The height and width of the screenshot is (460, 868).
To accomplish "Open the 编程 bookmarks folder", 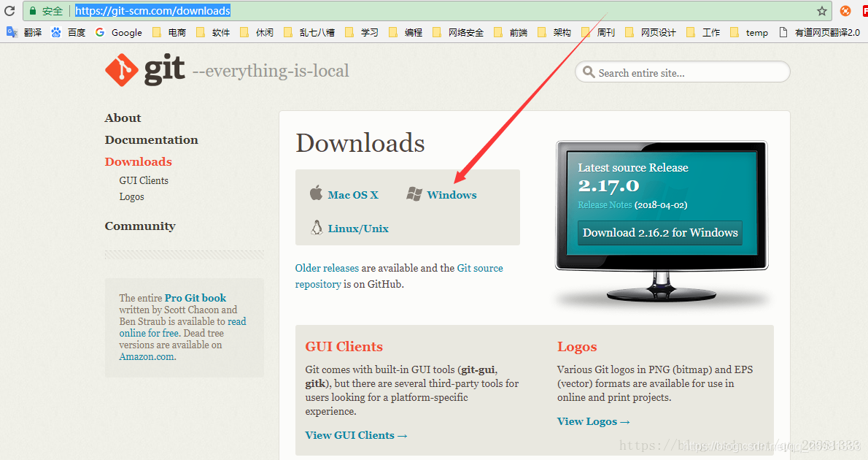I will pos(406,32).
